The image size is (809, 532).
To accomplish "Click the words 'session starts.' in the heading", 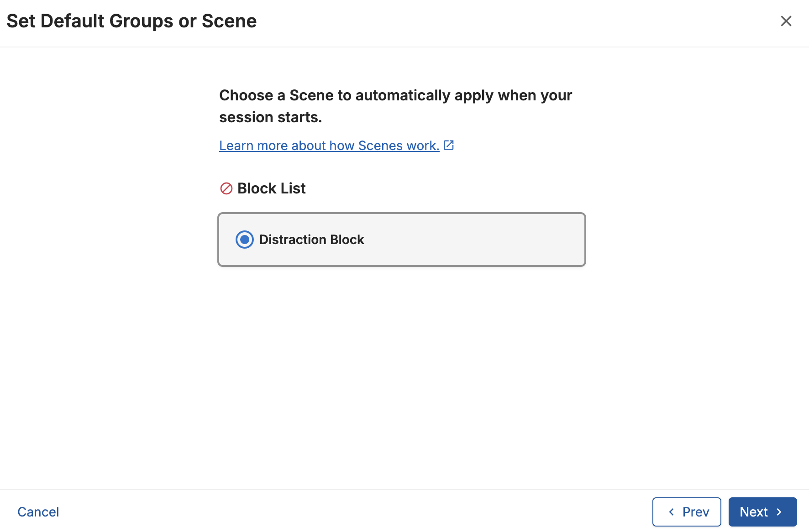I will click(270, 117).
